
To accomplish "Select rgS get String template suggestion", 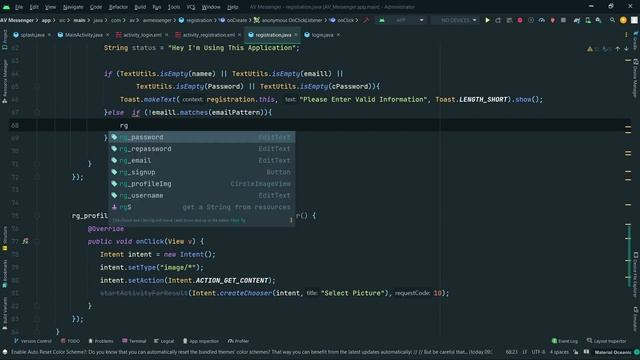I will 201,207.
